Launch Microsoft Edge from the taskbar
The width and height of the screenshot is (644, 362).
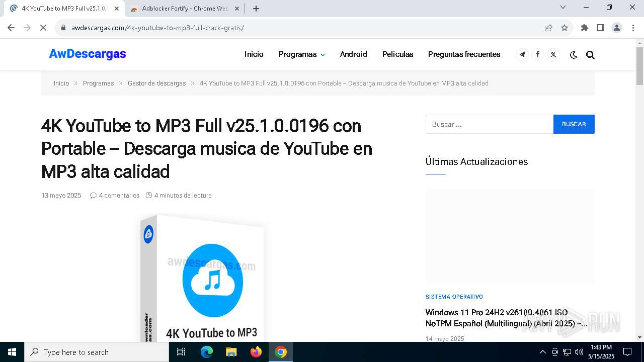tap(207, 352)
